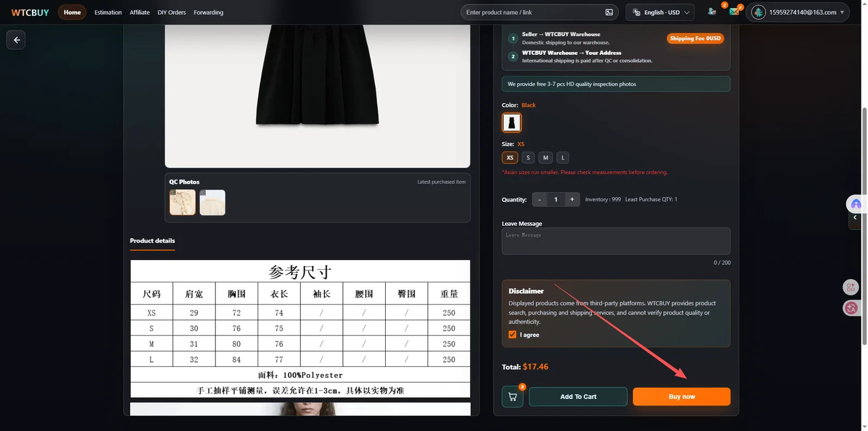This screenshot has height=431, width=868.
Task: Open image search via the picture icon
Action: coord(609,12)
